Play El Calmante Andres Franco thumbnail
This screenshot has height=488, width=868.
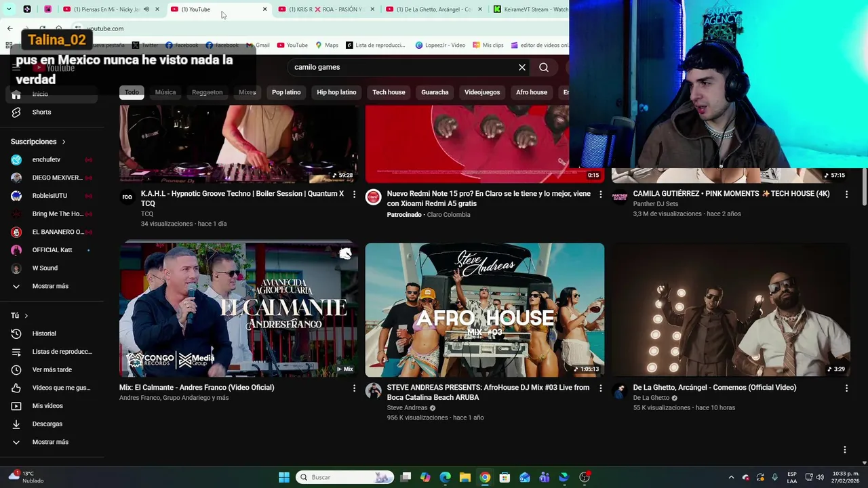239,310
